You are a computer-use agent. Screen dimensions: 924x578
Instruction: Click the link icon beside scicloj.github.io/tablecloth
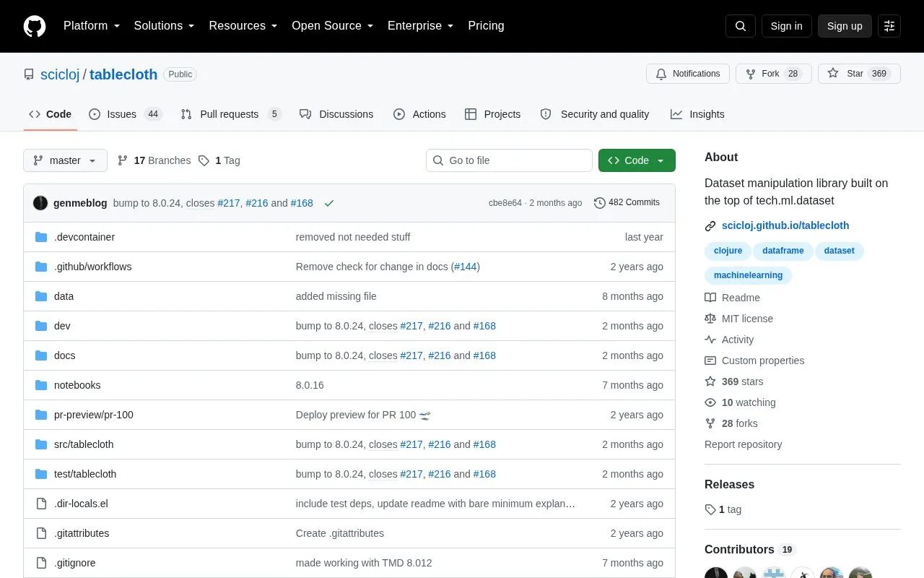(710, 226)
